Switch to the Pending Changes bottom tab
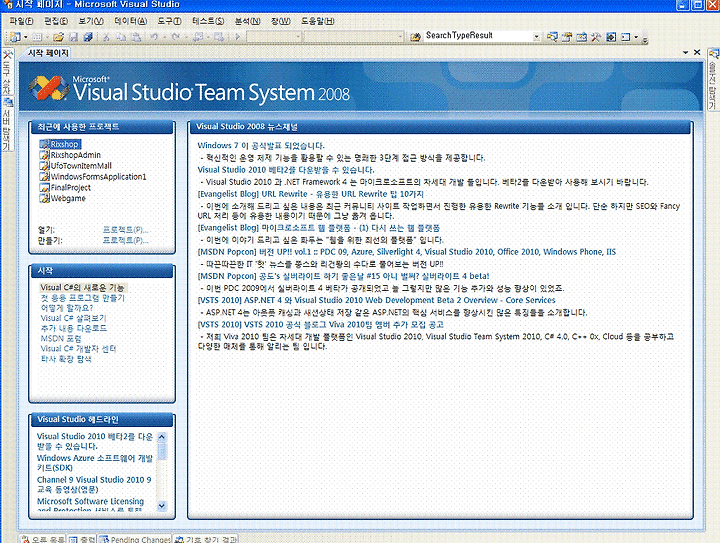The height and width of the screenshot is (543, 720). (135, 539)
